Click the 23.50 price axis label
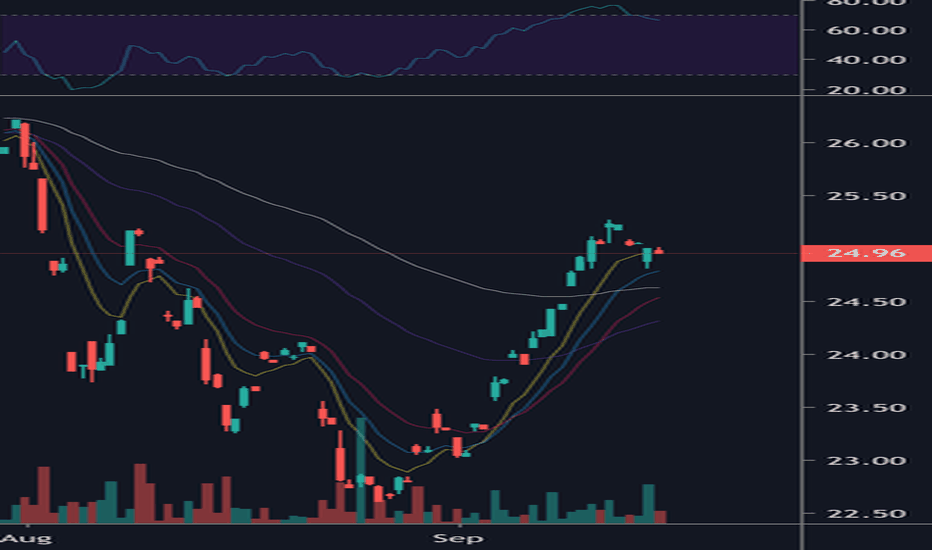 tap(867, 408)
